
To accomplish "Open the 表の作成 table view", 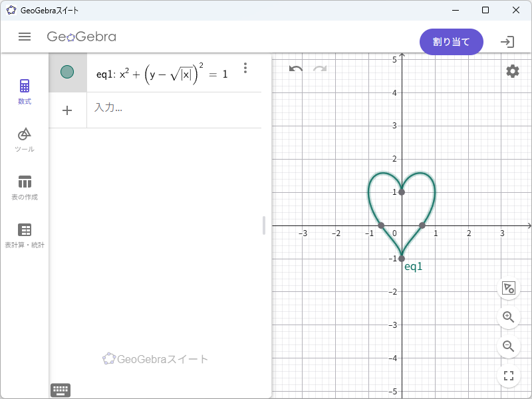I will coord(25,188).
